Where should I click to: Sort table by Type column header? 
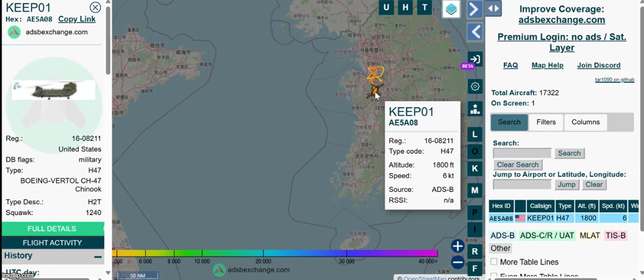click(x=565, y=206)
